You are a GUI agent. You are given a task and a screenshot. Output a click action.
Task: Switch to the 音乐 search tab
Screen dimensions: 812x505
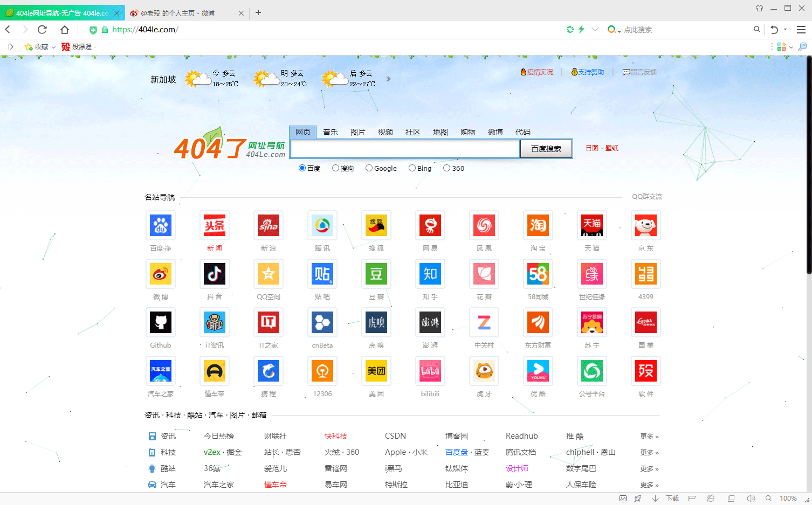331,132
